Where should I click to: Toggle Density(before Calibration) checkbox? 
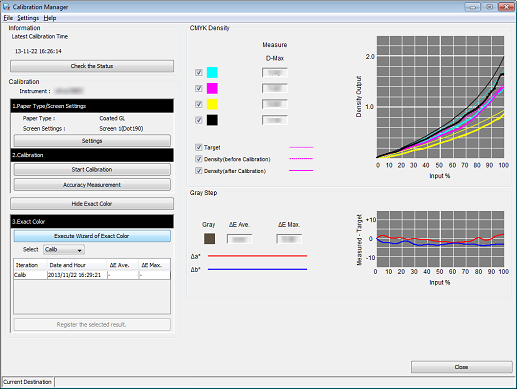pos(199,159)
